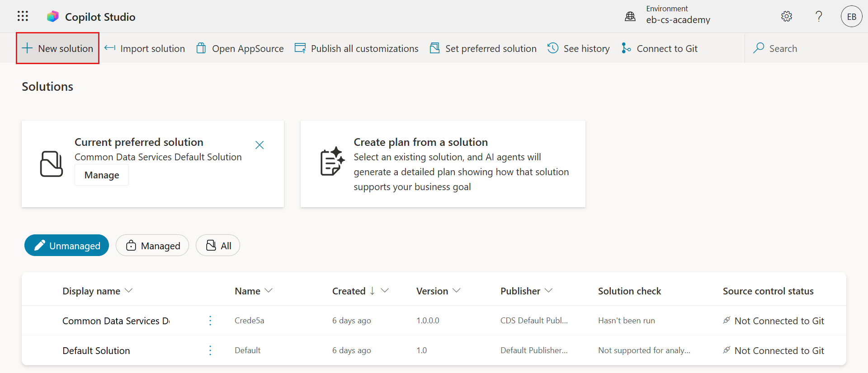Click the Crede5a name cell
Viewport: 868px width, 373px height.
pos(250,321)
